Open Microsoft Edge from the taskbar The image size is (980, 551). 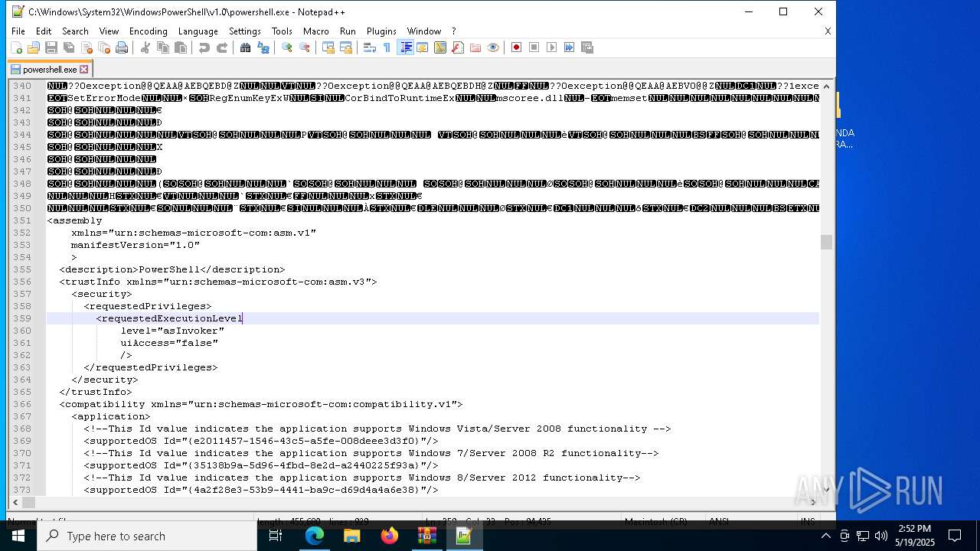point(315,536)
